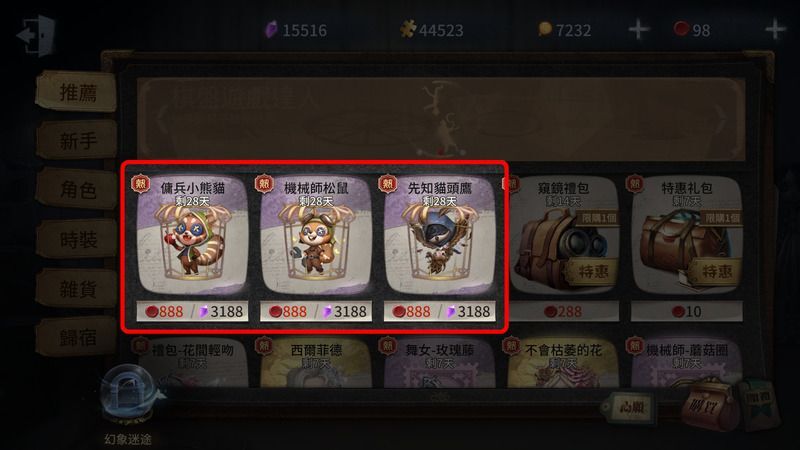This screenshot has height=450, width=800.
Task: Open the 購買 purse icon
Action: pos(709,406)
